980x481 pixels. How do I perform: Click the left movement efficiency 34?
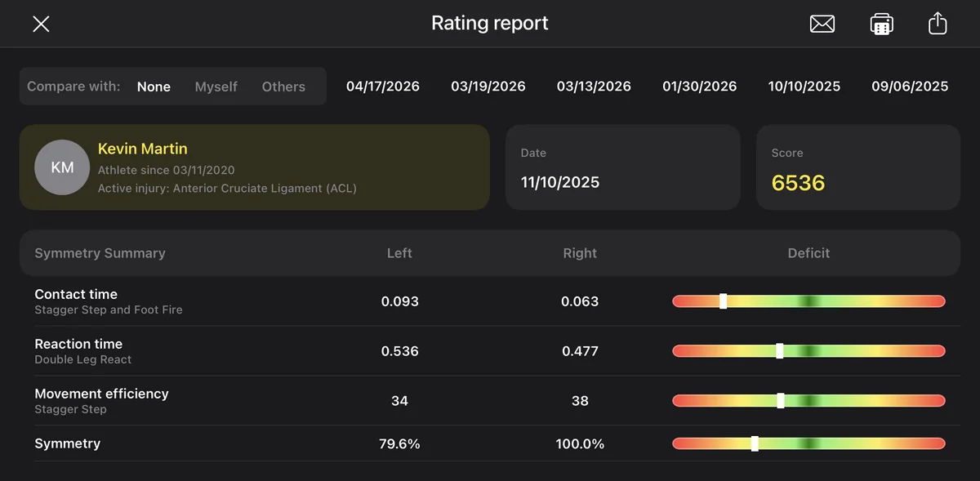point(400,401)
